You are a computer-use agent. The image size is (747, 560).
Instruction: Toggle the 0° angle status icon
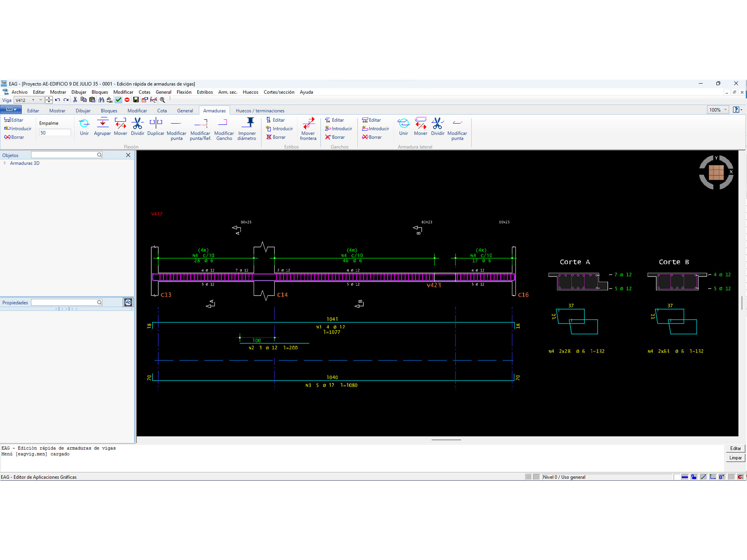coord(722,477)
